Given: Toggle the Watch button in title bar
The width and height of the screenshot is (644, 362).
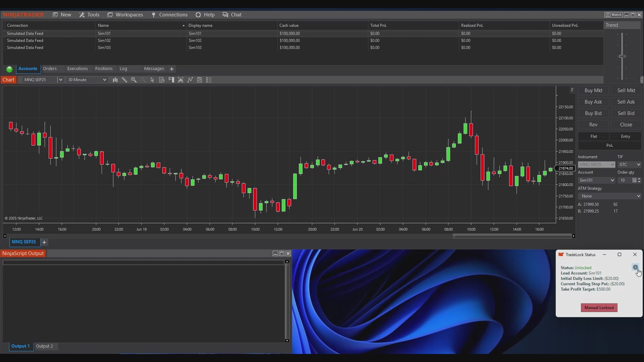Looking at the screenshot, I should tap(613, 15).
